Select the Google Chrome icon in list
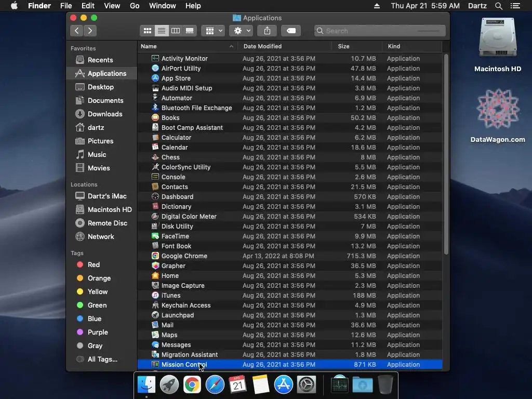The height and width of the screenshot is (399, 532). [155, 256]
